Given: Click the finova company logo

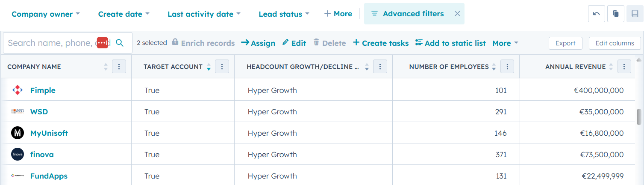Looking at the screenshot, I should [18, 154].
